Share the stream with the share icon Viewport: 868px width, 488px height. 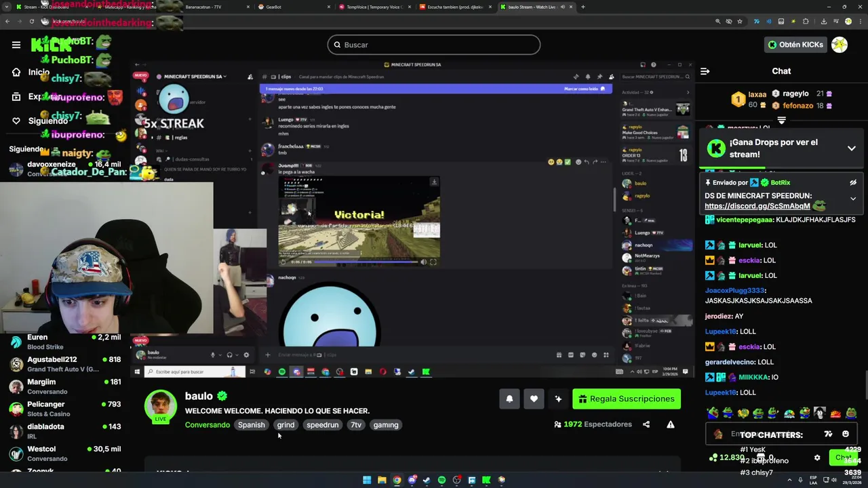646,424
